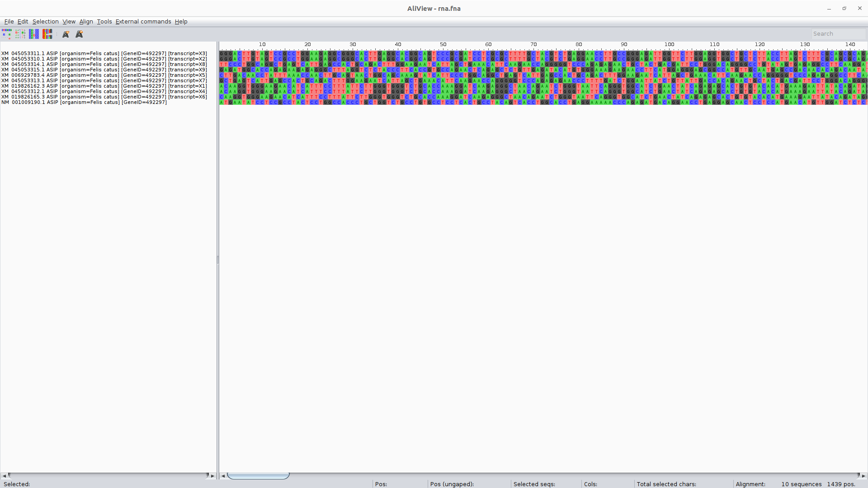
Task: Toggle the highlight consensus columns icon
Action: click(x=34, y=34)
